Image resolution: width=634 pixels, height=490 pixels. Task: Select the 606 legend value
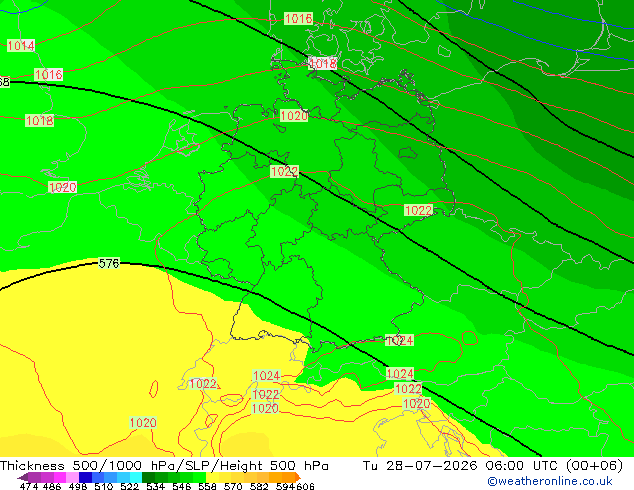[x=305, y=486]
